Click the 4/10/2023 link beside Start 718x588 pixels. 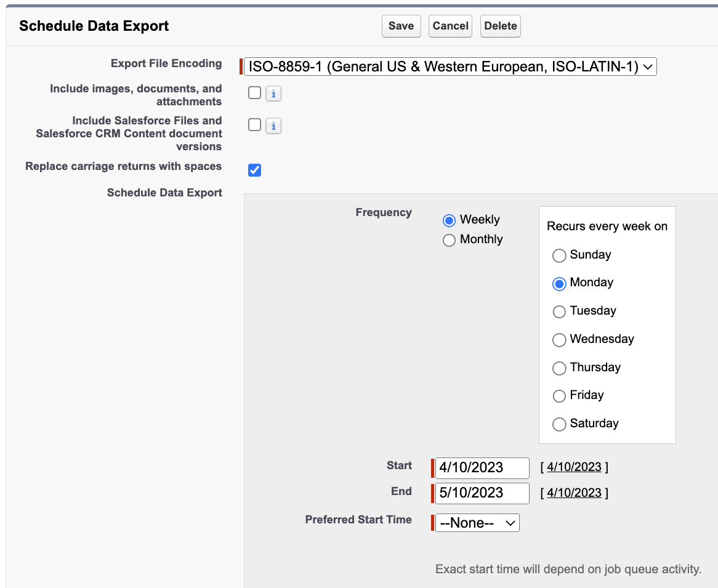point(575,467)
